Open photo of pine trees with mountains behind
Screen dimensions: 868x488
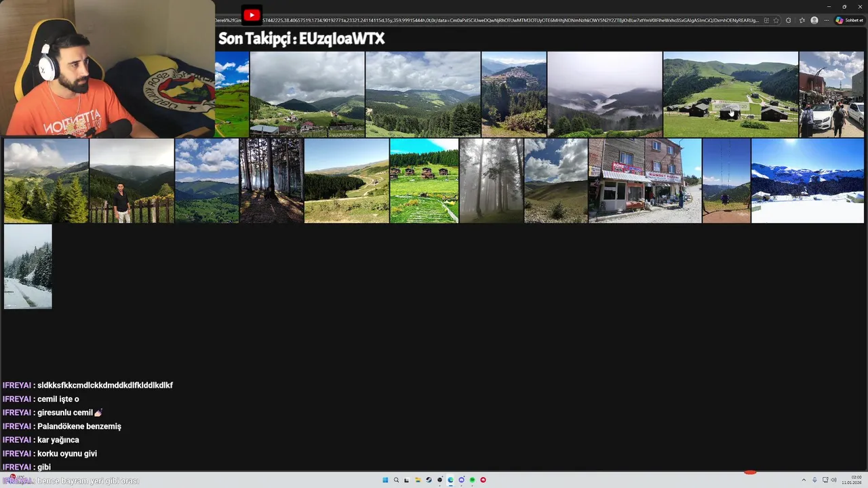point(46,181)
